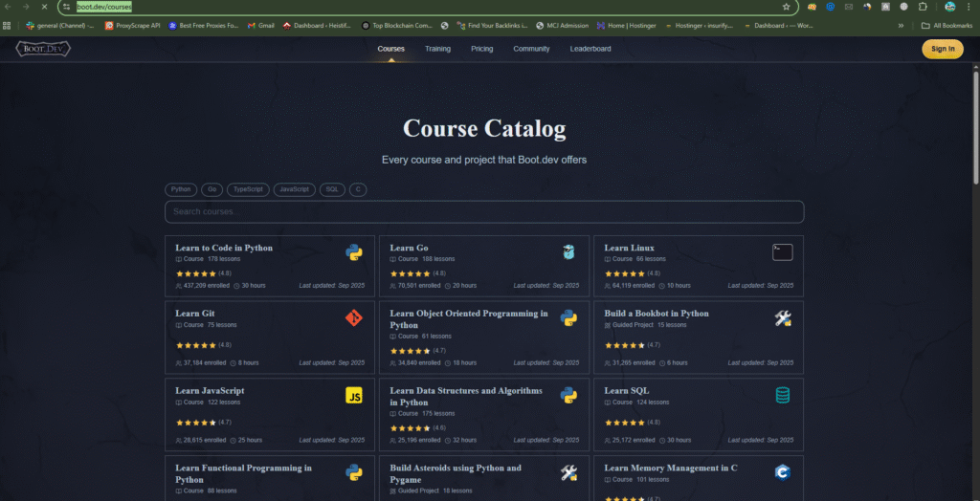The image size is (980, 501).
Task: Click the C icon on Learn Memory Management card
Action: coord(782,472)
